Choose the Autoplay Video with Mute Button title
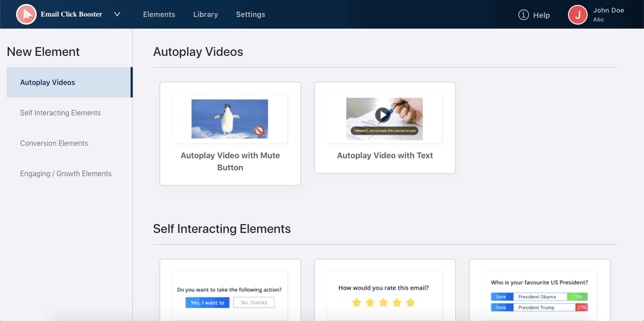Image resolution: width=644 pixels, height=321 pixels. pos(230,161)
